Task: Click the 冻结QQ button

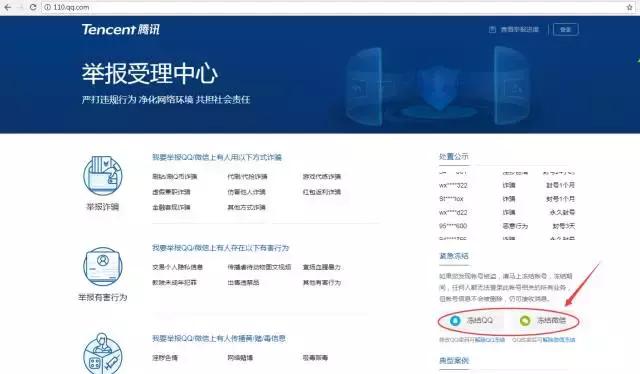Action: click(x=472, y=321)
